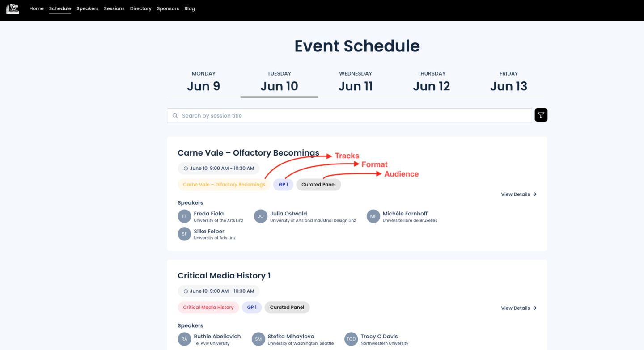Click Michèle Fornhoff's MF avatar
Viewport: 644px width, 350px height.
373,216
